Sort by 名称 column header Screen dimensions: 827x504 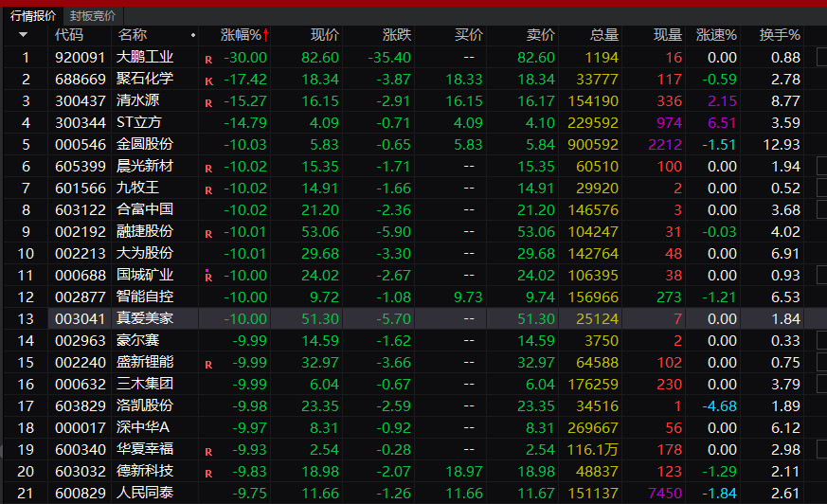tap(133, 35)
